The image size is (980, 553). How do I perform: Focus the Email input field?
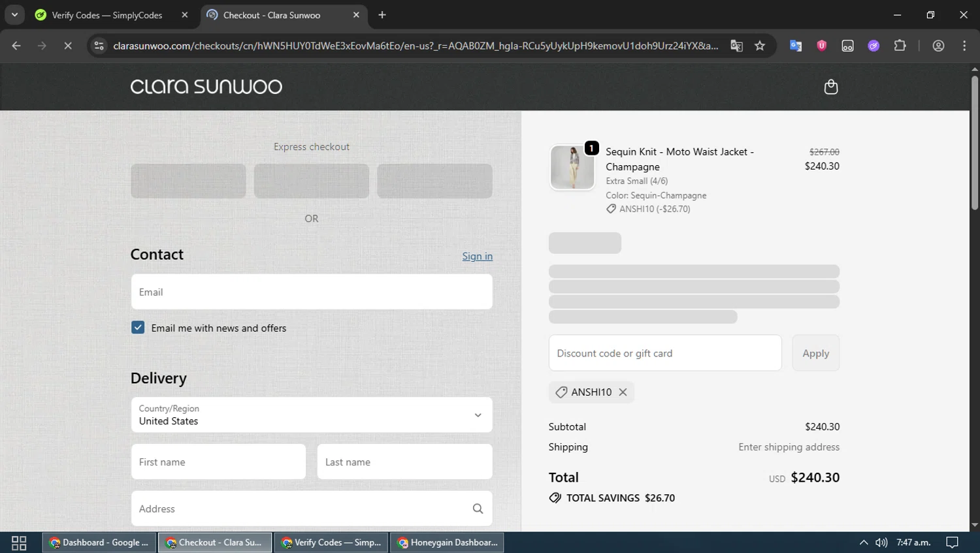click(312, 292)
